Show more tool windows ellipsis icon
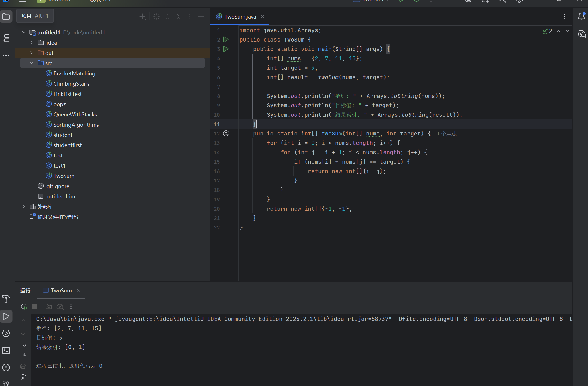This screenshot has width=588, height=386. coord(6,55)
